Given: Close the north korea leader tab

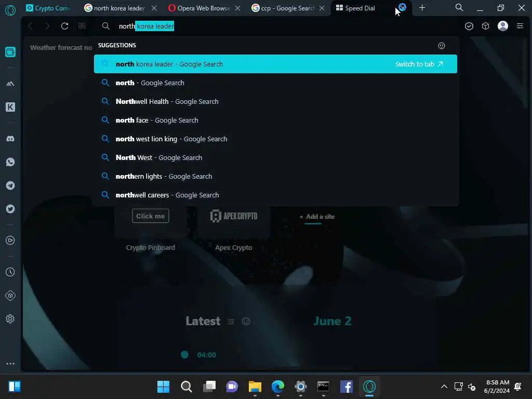Looking at the screenshot, I should 154,8.
